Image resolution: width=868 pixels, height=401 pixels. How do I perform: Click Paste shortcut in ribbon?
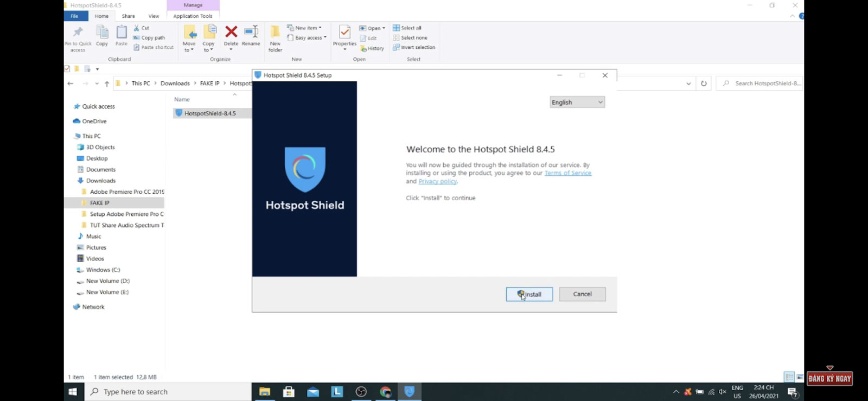coord(154,47)
